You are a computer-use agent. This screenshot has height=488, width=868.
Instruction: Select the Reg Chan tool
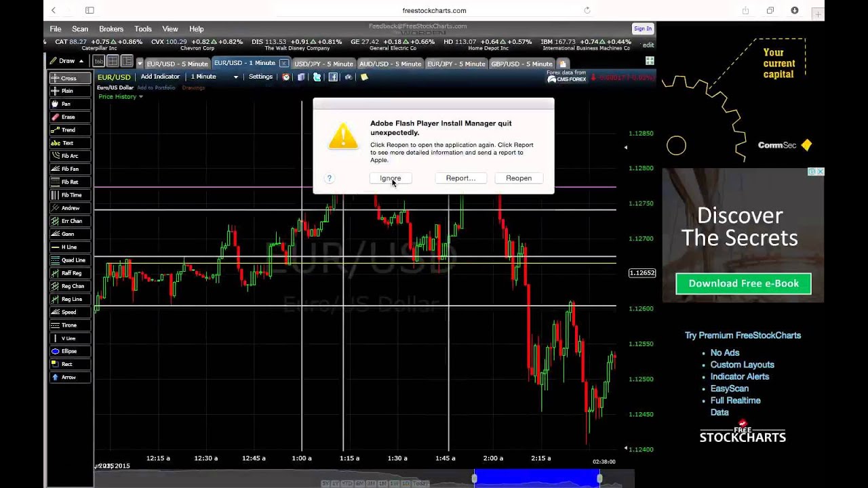pos(70,286)
